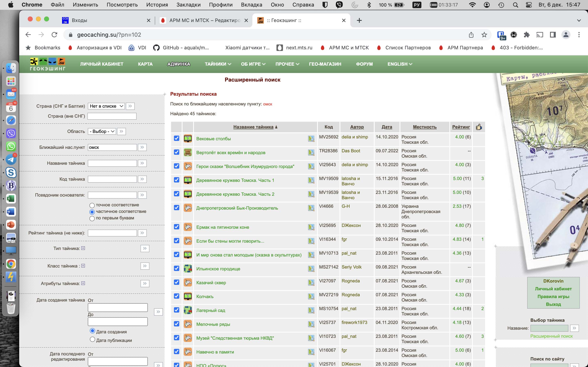
Task: Open Telegram from the Dock
Action: tap(11, 159)
